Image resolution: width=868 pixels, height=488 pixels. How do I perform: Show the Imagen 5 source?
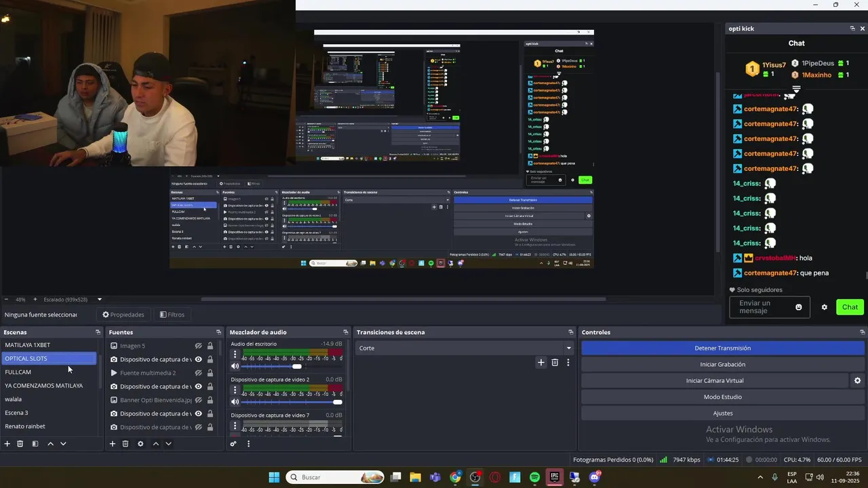[x=199, y=346]
